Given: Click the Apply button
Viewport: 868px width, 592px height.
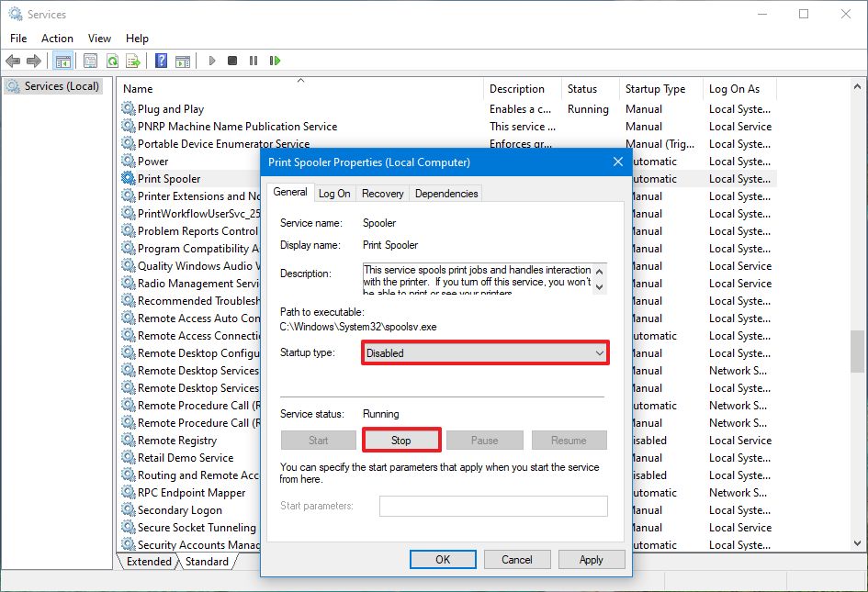Looking at the screenshot, I should click(x=591, y=559).
